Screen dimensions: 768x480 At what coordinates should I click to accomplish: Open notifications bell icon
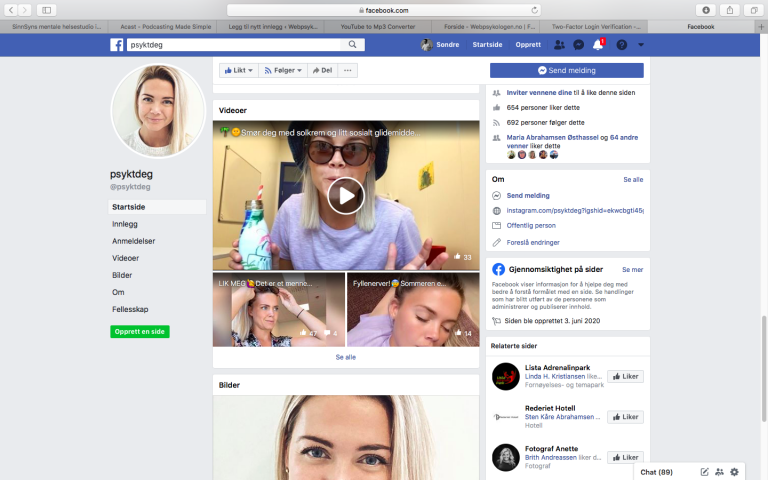point(598,45)
